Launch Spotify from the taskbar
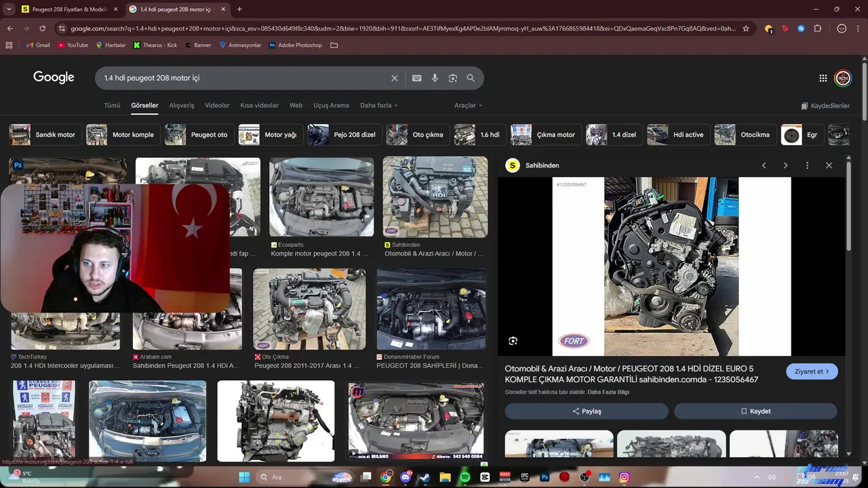Screen dimensions: 868x488 coord(465,477)
